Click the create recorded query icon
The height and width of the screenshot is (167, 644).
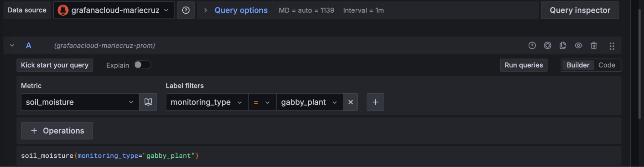click(547, 46)
